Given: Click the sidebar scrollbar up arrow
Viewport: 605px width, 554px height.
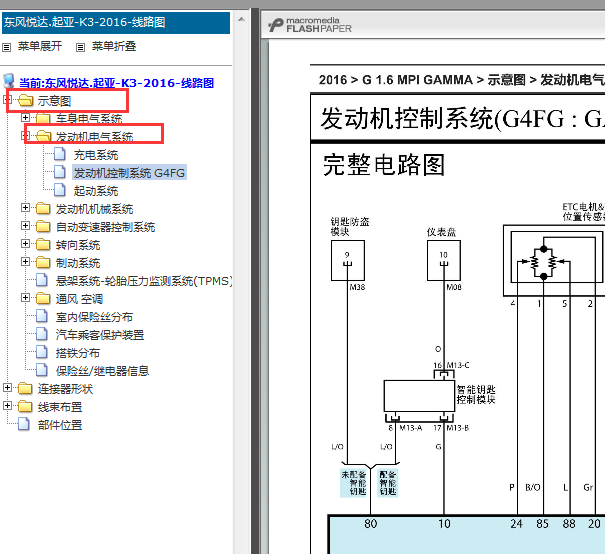Looking at the screenshot, I should tap(242, 19).
